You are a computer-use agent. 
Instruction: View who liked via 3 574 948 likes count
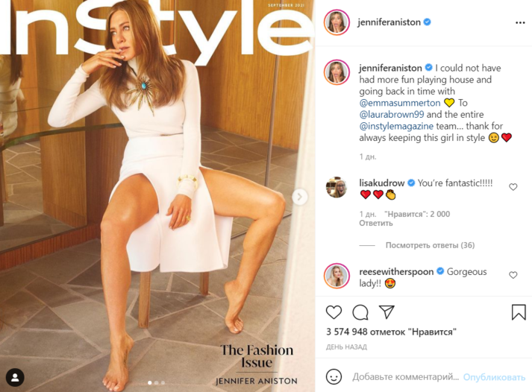coord(391,332)
